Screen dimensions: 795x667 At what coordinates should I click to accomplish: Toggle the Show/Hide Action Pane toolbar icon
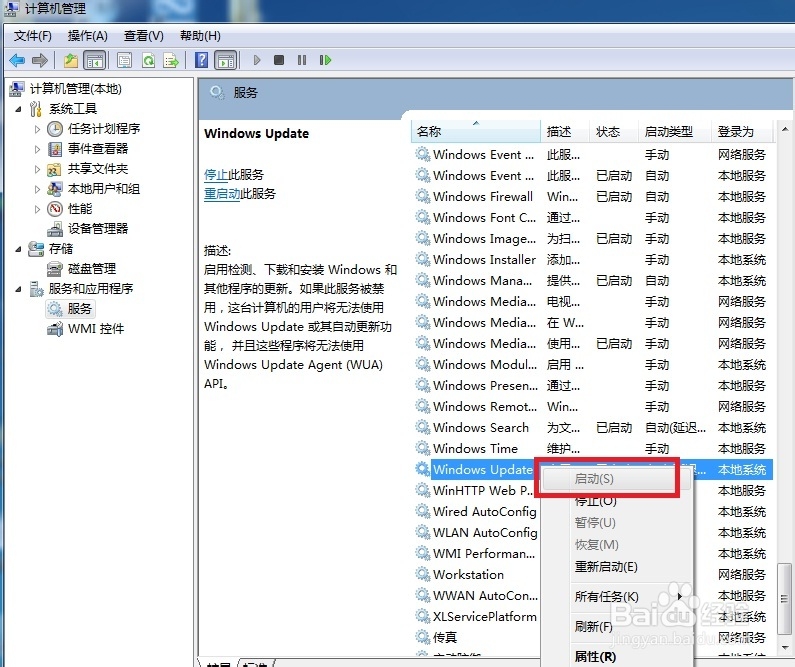pos(226,60)
